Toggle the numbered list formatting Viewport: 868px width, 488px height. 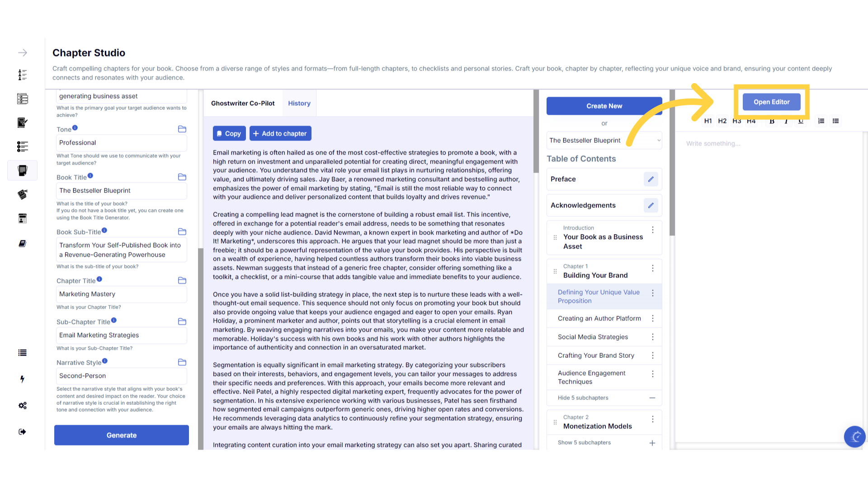tap(821, 121)
